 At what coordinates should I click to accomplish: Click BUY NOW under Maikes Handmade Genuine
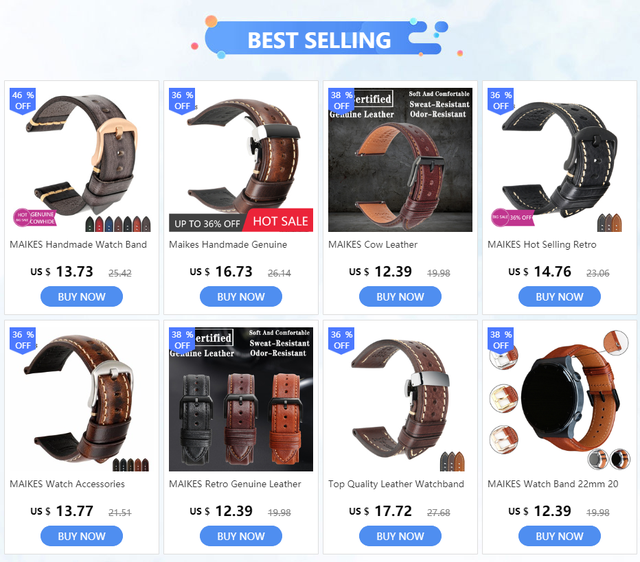[241, 297]
